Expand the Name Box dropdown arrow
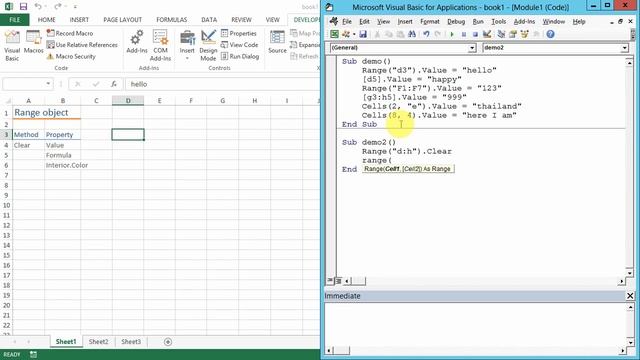640x360 pixels. 48,84
